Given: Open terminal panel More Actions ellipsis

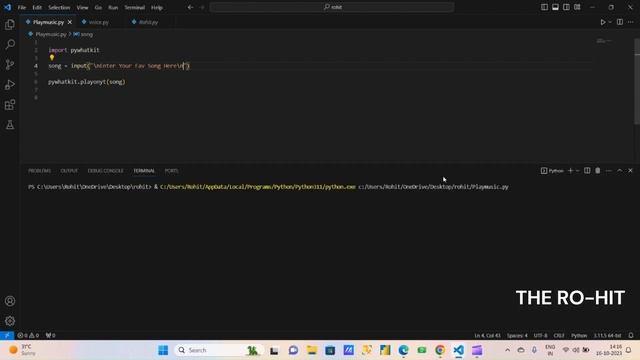Looking at the screenshot, I should point(609,171).
